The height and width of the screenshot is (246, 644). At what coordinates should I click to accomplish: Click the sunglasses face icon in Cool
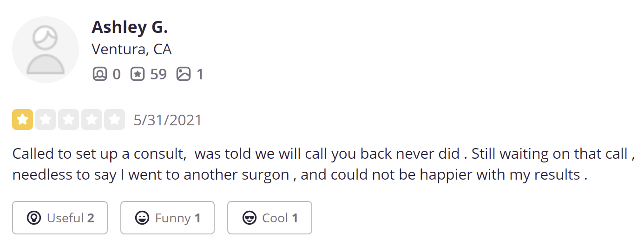[x=250, y=218]
